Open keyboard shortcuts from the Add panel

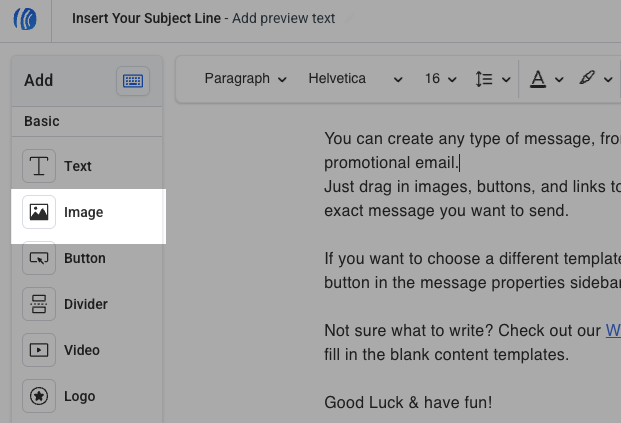tap(132, 81)
